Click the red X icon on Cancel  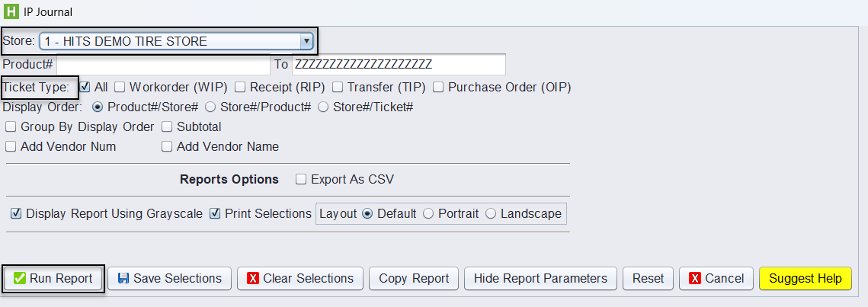[695, 279]
